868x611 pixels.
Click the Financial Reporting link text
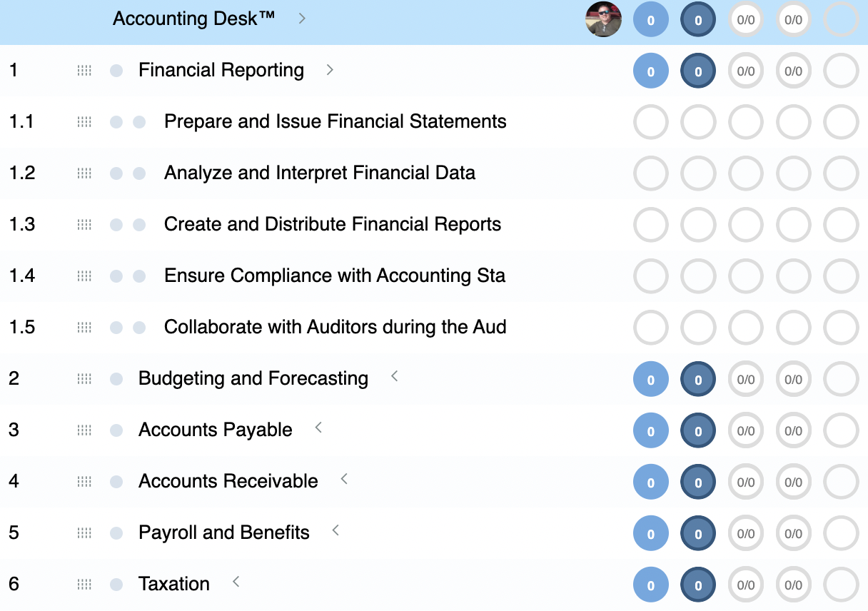[x=221, y=70]
